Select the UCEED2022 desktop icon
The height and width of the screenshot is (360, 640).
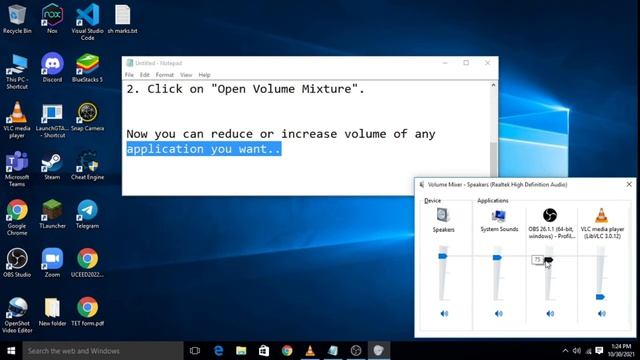click(x=87, y=263)
